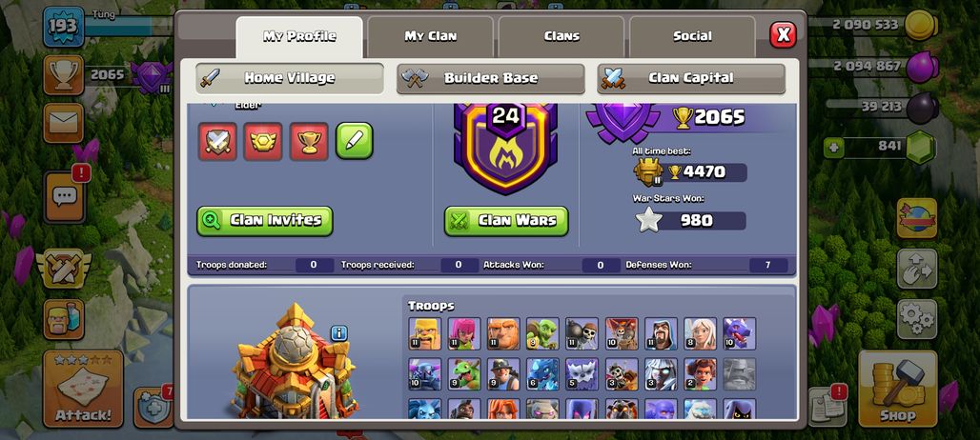
Task: Click the green edit pencil icon
Action: tap(355, 141)
